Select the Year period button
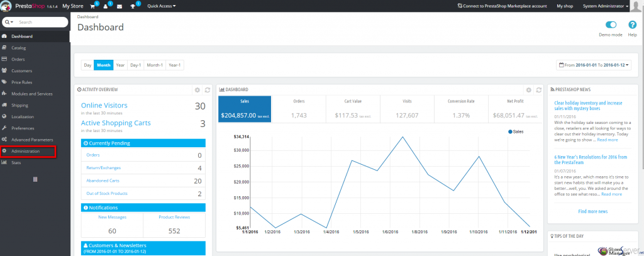This screenshot has width=644, height=256. click(x=120, y=65)
